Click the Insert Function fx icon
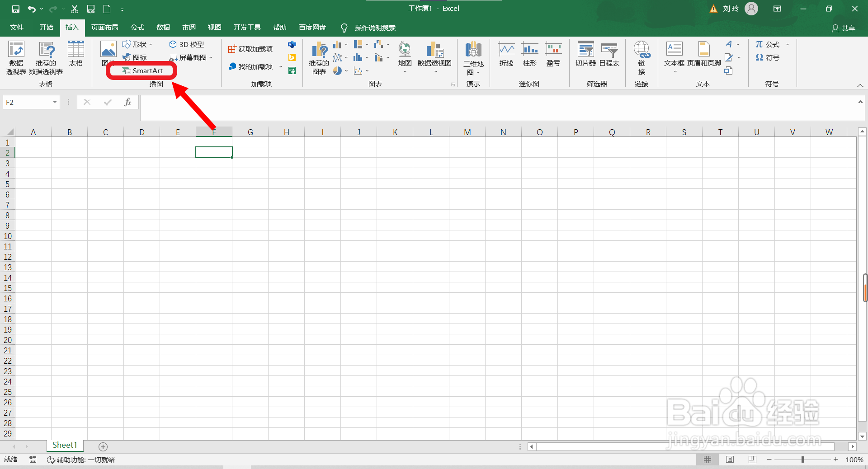This screenshot has height=469, width=868. coord(127,102)
